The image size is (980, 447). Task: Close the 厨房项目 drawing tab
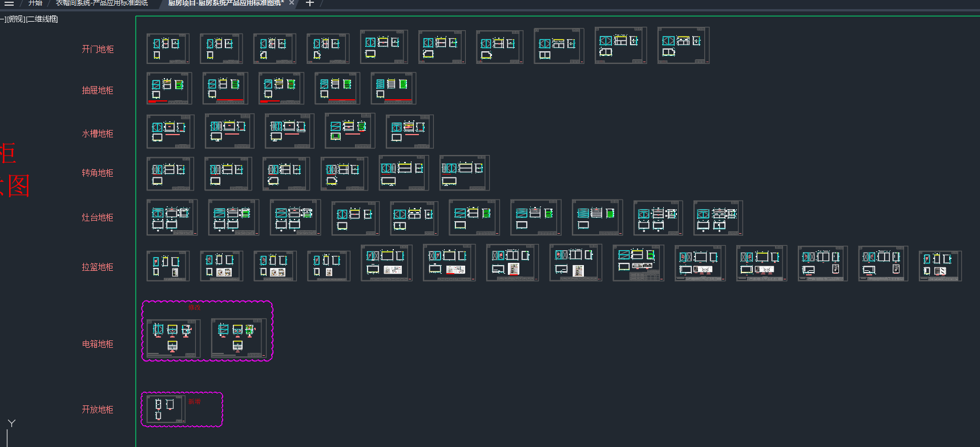pyautogui.click(x=292, y=3)
